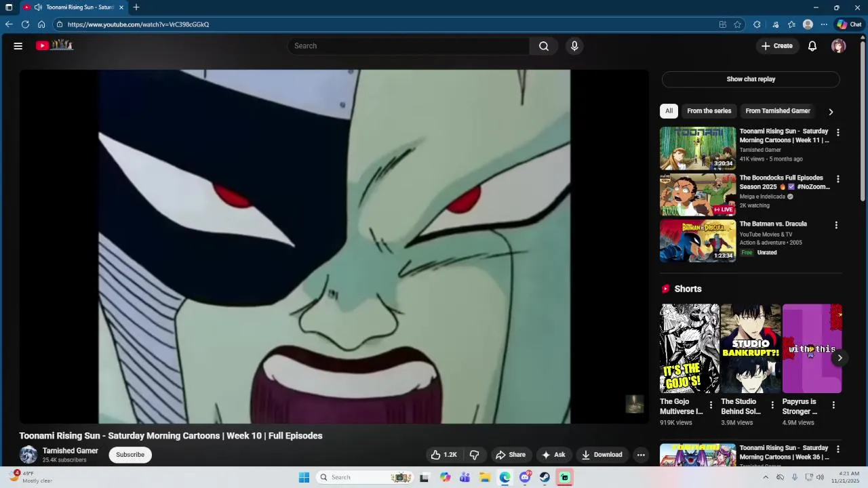Open The Batman vs. Dracula thumbnail

point(698,241)
